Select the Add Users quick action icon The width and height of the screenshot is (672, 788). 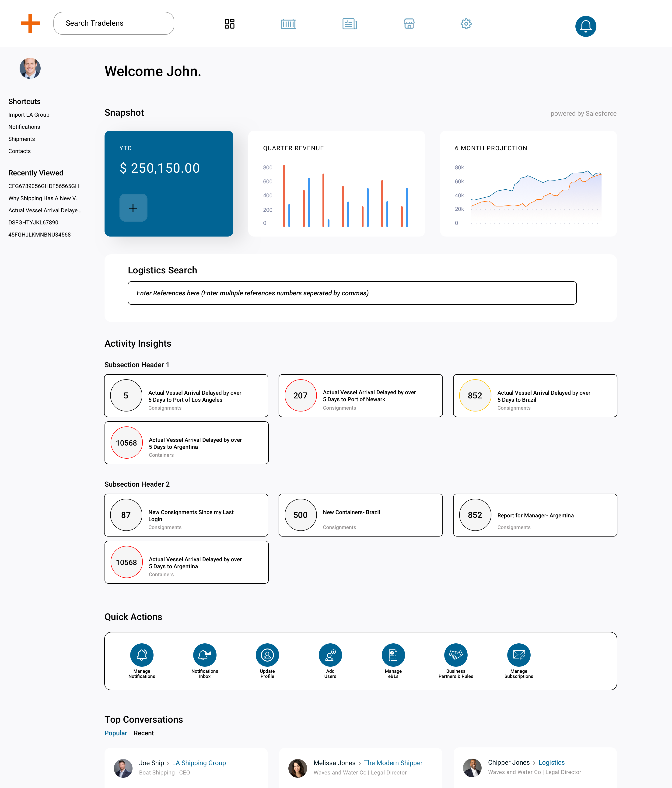point(330,655)
